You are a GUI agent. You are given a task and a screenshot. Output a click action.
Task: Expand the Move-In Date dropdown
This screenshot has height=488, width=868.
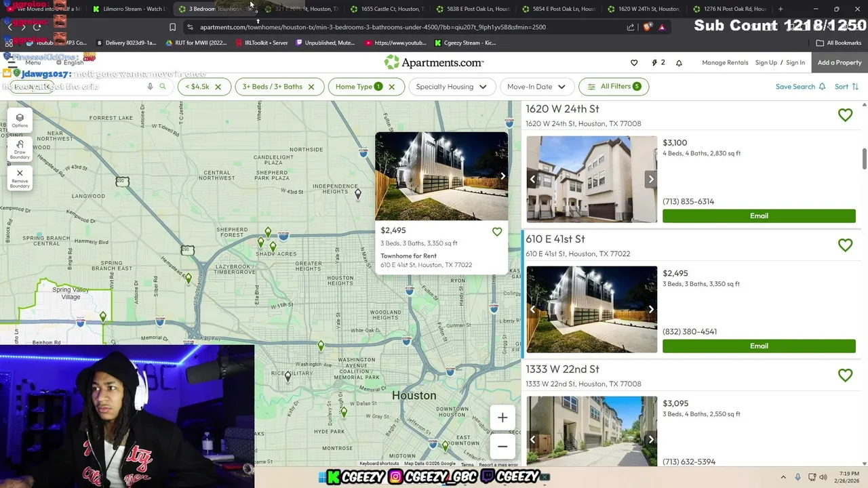pyautogui.click(x=536, y=87)
